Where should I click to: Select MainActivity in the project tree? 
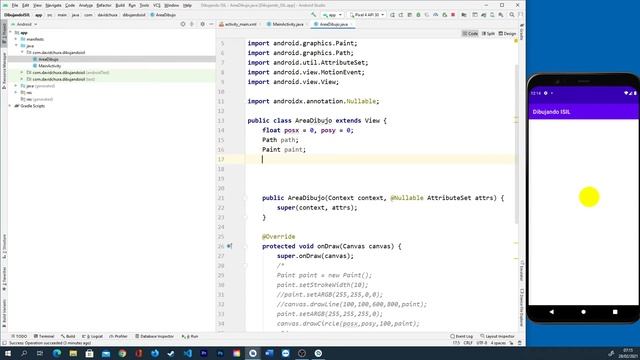(49, 66)
